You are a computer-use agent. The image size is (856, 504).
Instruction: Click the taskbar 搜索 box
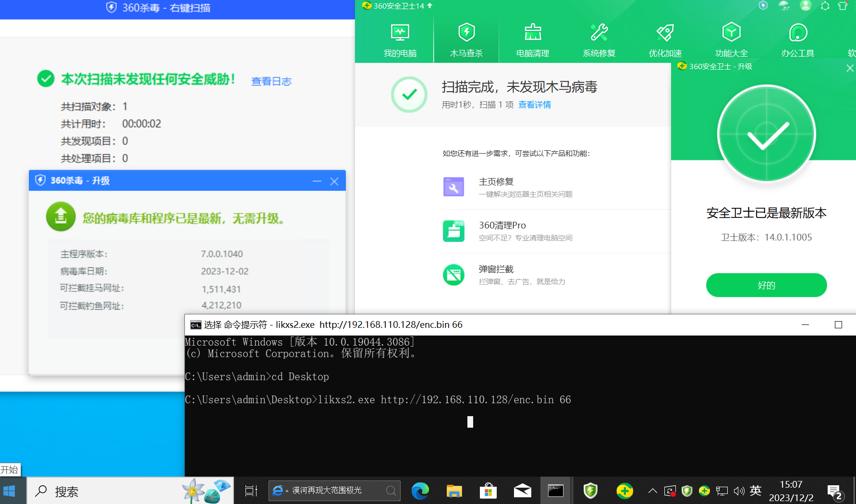coord(130,491)
